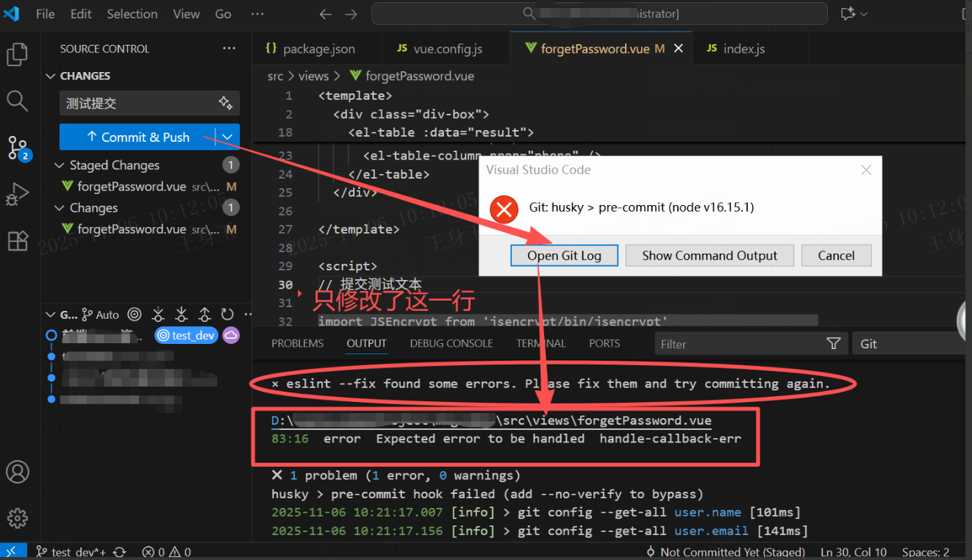The height and width of the screenshot is (560, 972).
Task: Click Cancel in the error dialog
Action: (x=837, y=256)
